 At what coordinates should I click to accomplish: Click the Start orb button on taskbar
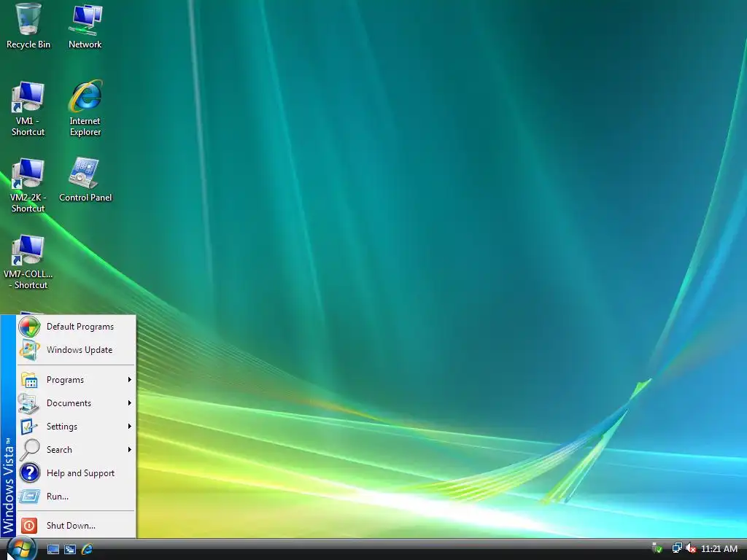(21, 548)
